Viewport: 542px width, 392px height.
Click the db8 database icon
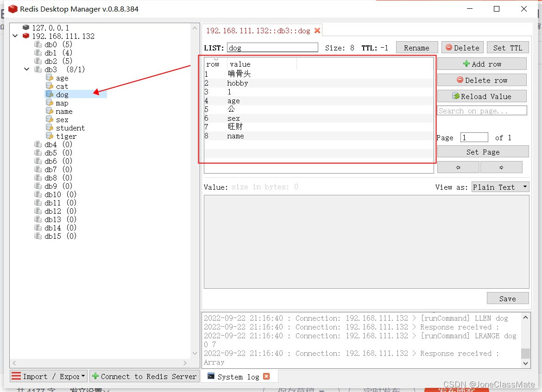point(38,178)
